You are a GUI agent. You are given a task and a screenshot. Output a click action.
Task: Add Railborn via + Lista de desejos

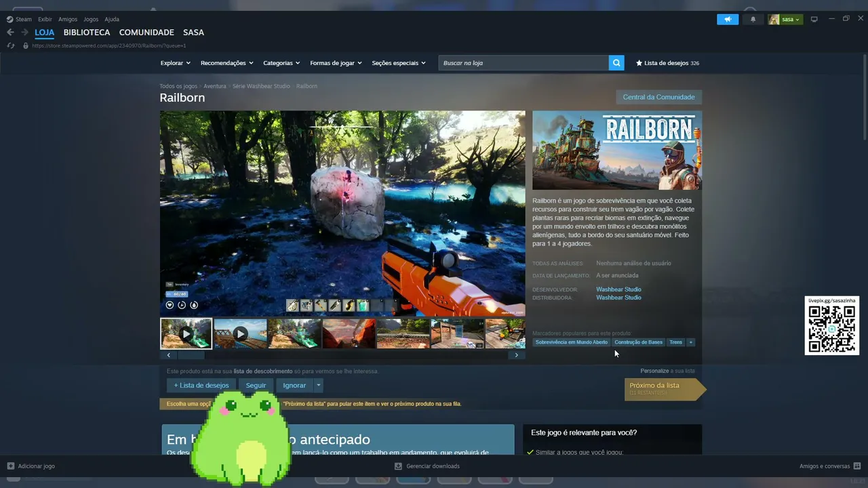pyautogui.click(x=201, y=385)
